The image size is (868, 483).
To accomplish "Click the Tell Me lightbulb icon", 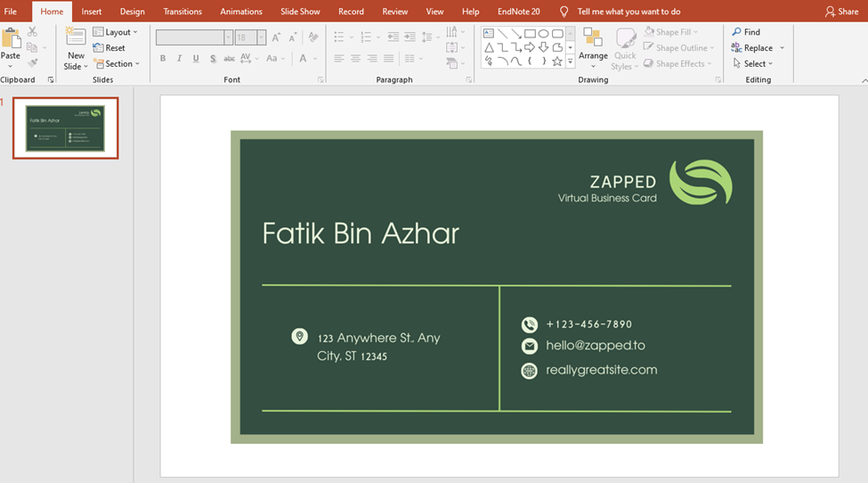I will [x=564, y=12].
